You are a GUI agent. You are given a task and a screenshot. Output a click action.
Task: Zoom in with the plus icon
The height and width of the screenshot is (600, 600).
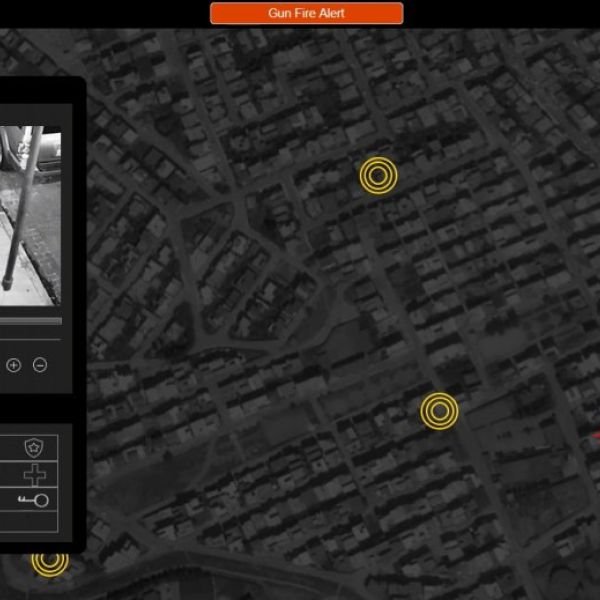coord(14,365)
